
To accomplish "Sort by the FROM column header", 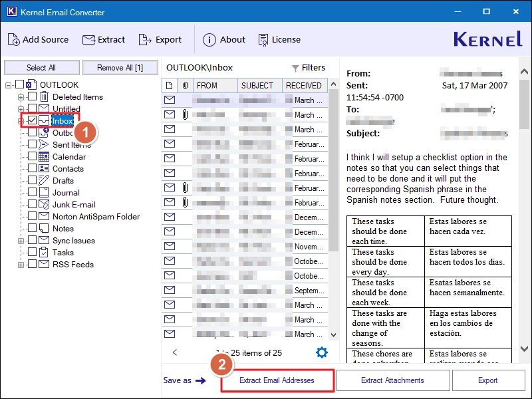I will (215, 86).
